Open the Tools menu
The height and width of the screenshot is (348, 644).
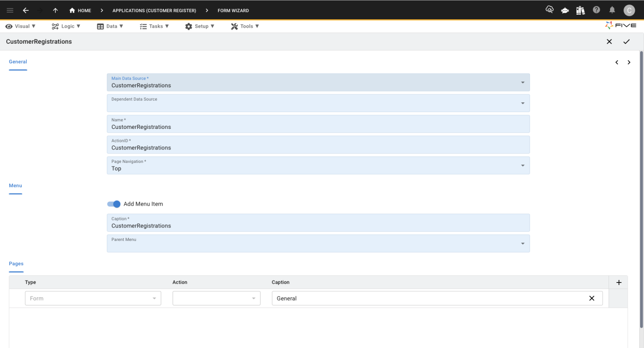pyautogui.click(x=245, y=26)
